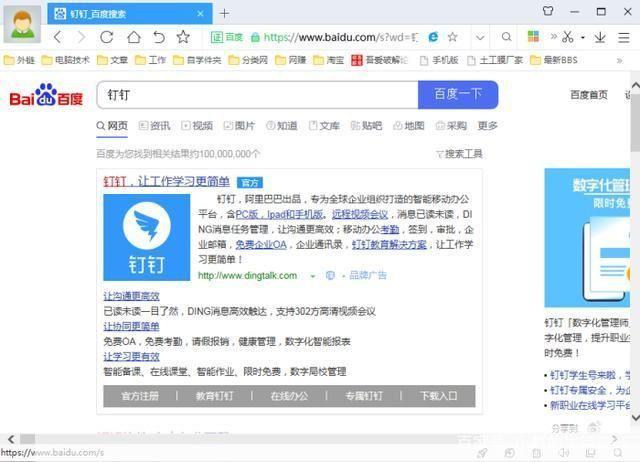
Task: Open the 工作 bookmark folder
Action: tap(151, 60)
